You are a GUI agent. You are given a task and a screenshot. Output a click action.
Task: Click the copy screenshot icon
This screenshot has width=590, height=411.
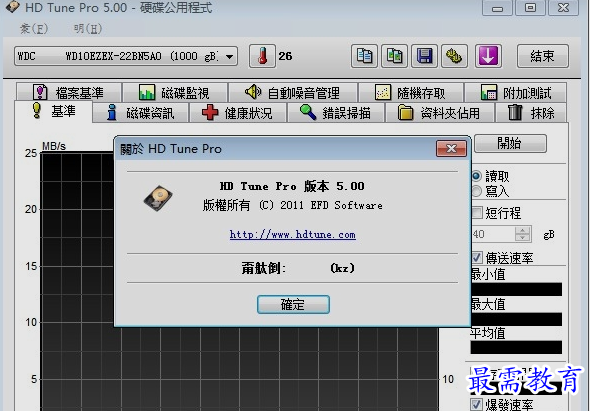394,56
